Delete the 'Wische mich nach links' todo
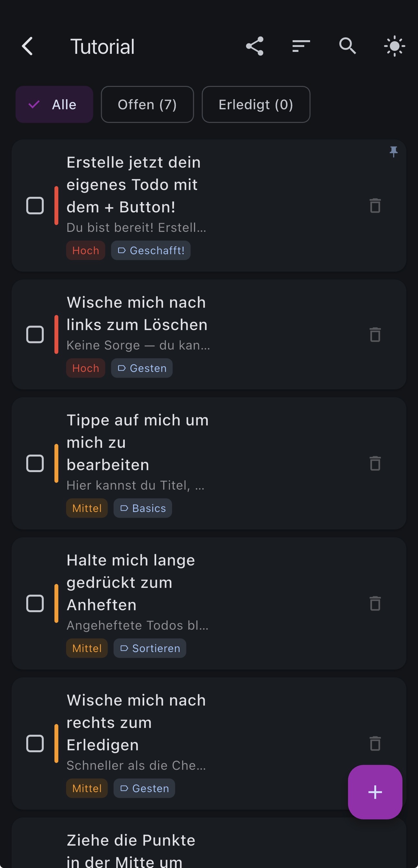The width and height of the screenshot is (418, 868). click(375, 335)
